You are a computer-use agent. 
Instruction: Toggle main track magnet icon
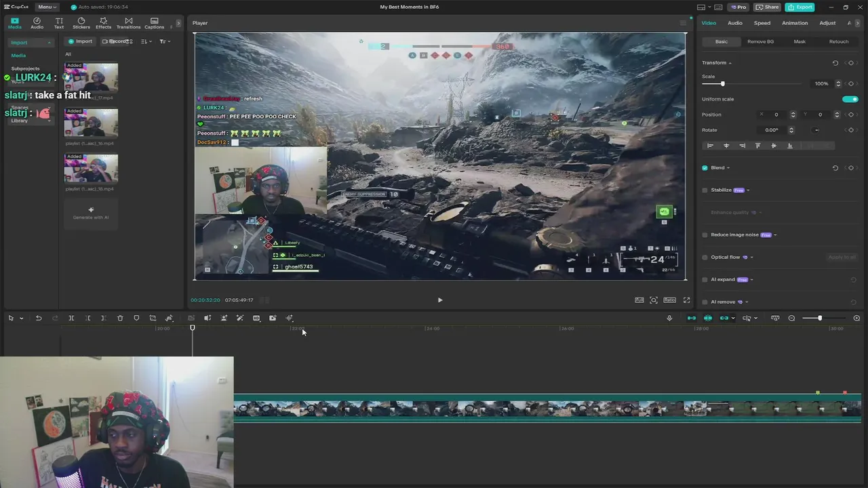tap(692, 318)
